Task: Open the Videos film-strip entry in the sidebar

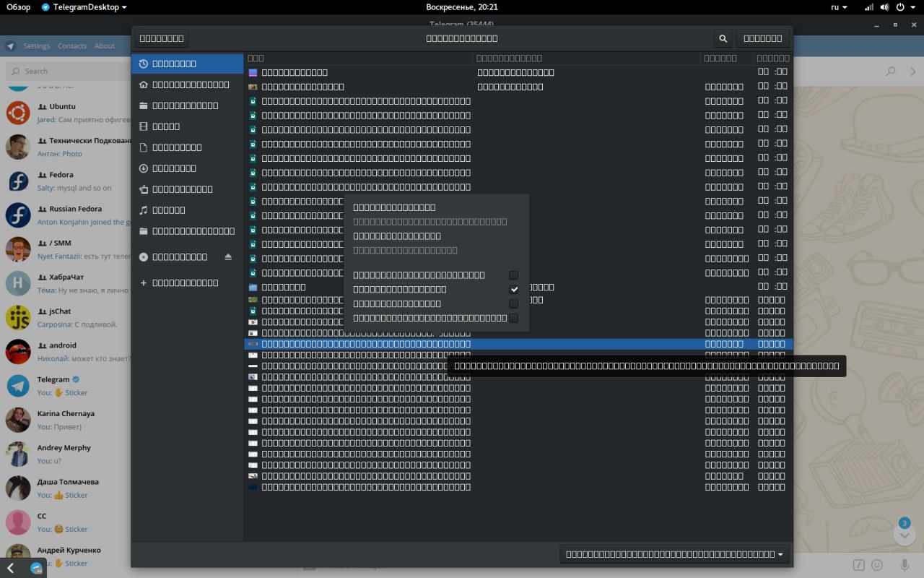Action: coord(187,126)
